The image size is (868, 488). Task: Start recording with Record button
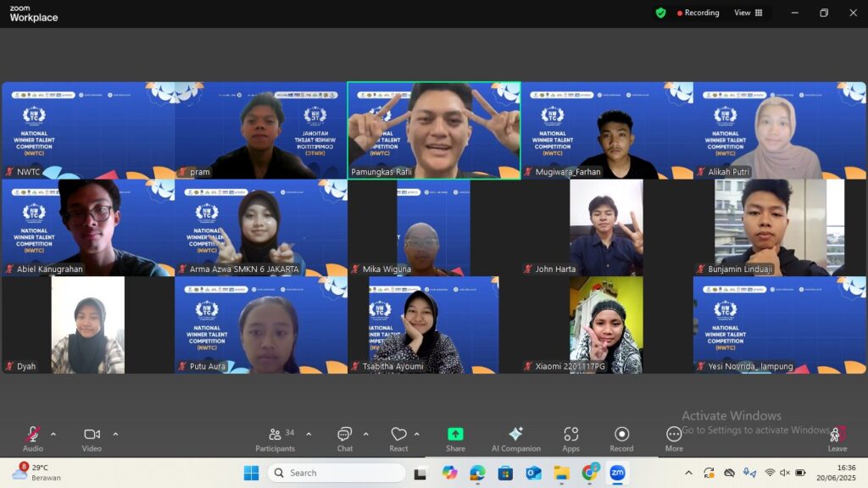pyautogui.click(x=621, y=440)
